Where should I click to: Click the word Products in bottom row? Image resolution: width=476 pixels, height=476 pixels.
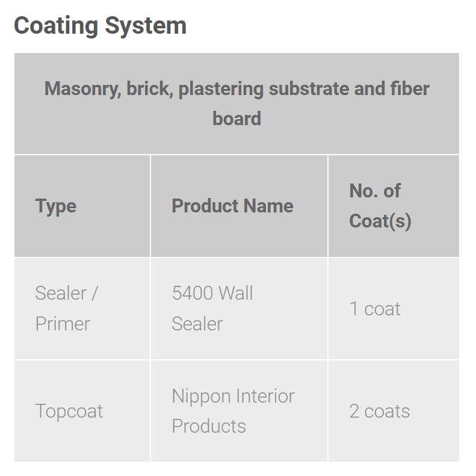209,426
